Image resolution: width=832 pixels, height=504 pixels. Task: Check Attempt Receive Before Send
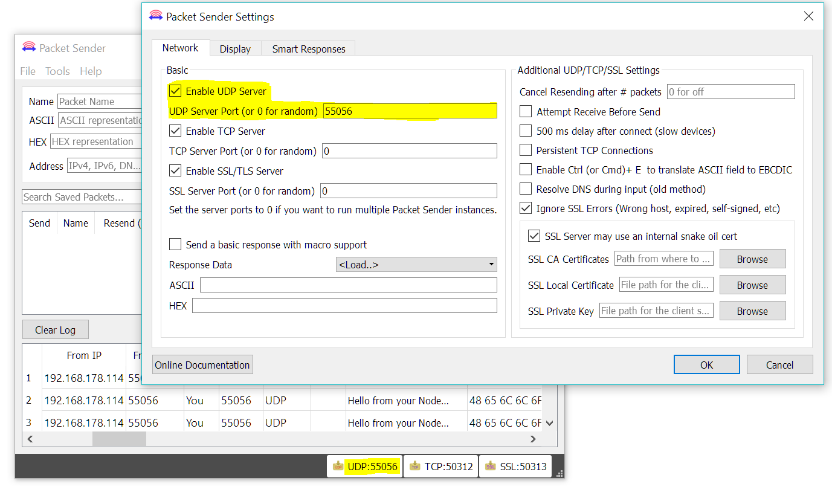526,112
